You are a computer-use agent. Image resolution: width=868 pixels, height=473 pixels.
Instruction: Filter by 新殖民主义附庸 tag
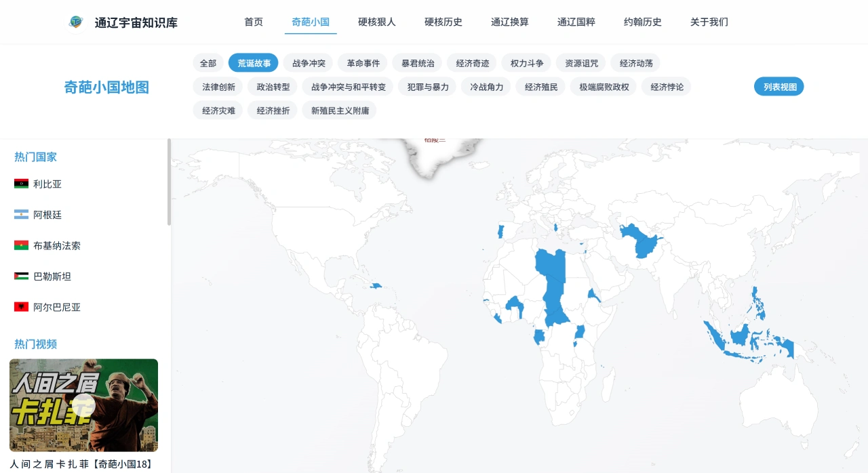[340, 110]
